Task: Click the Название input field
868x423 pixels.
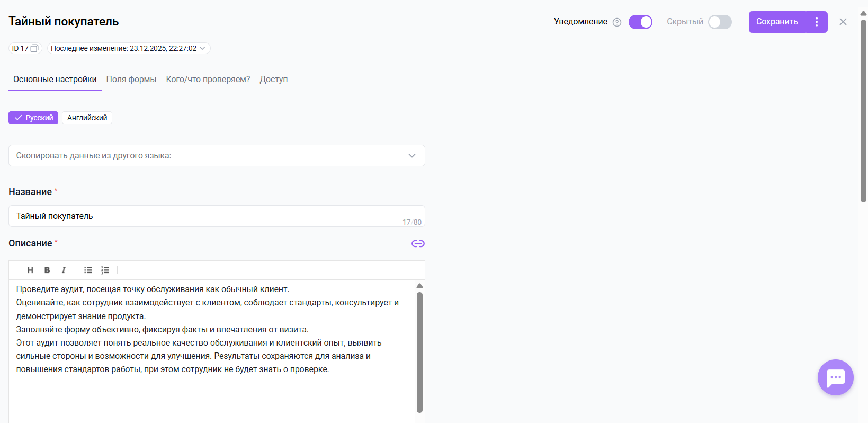Action: (207, 216)
